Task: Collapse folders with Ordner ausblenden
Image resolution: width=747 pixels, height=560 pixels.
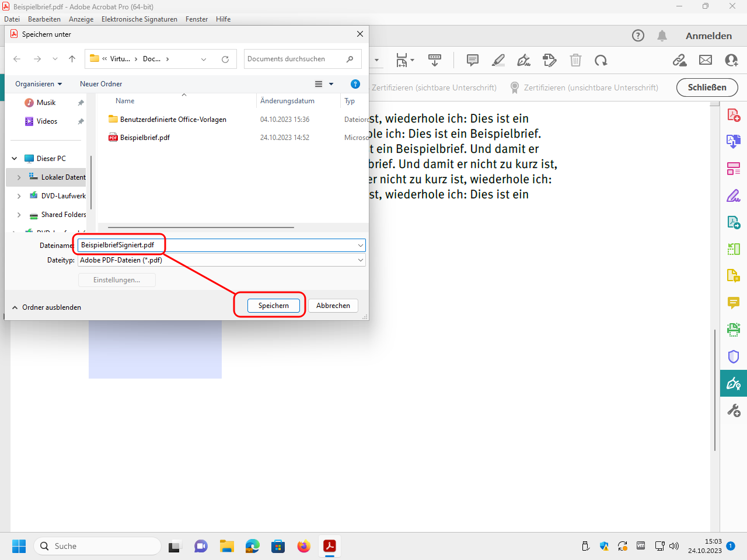Action: [47, 307]
